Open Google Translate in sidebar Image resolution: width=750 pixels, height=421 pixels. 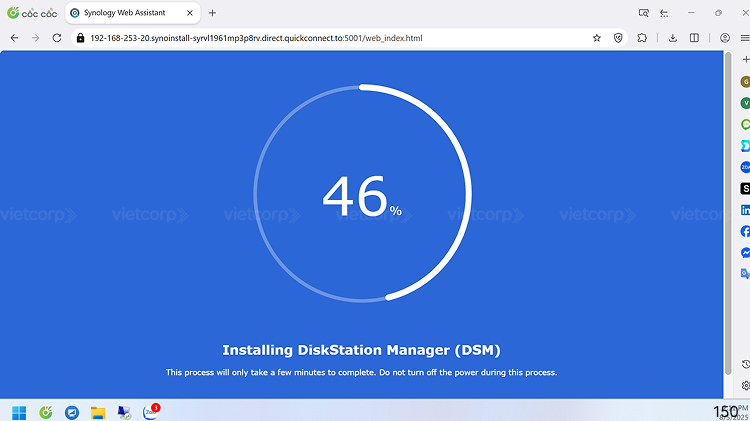click(745, 273)
